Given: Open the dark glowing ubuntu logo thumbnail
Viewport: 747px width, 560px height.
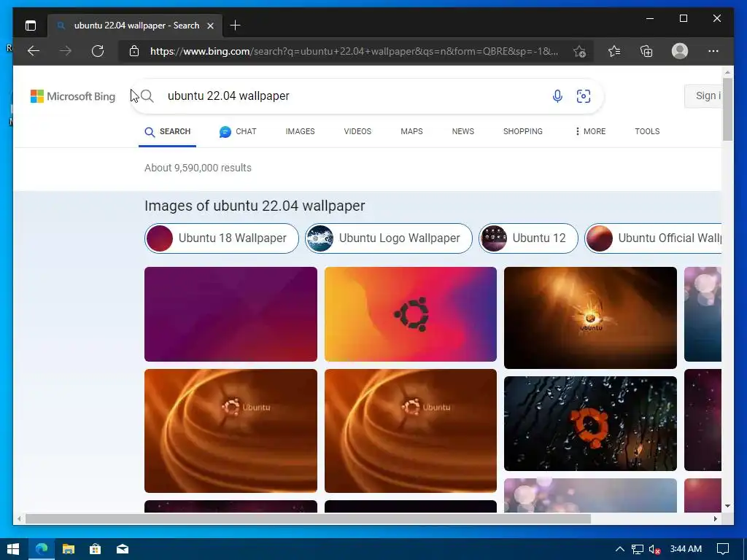Looking at the screenshot, I should [x=590, y=318].
